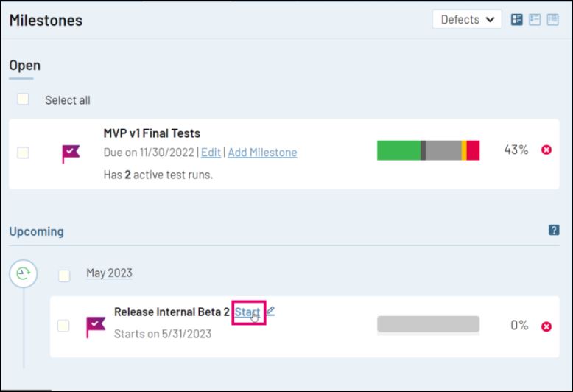Screen dimensions: 573x392
Task: Switch to the Open tab
Action: pos(24,66)
